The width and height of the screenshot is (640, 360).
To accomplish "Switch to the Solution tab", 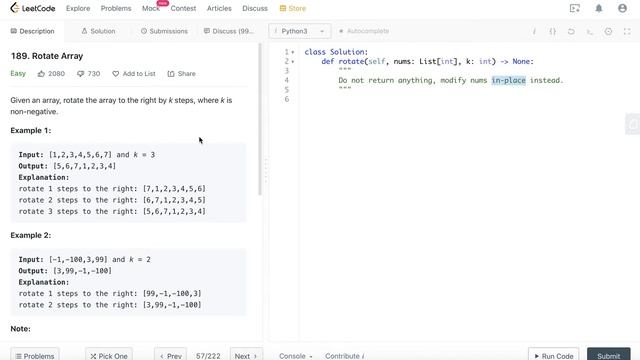I will tap(98, 31).
